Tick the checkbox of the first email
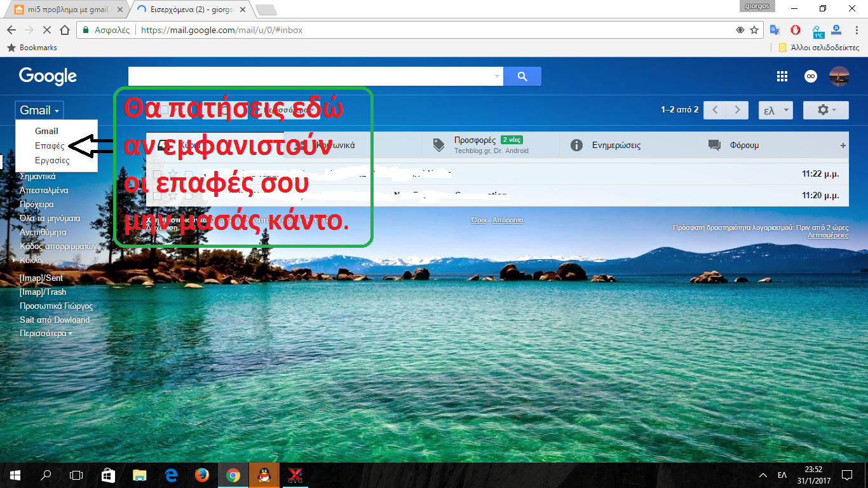The width and height of the screenshot is (868, 488). click(157, 174)
